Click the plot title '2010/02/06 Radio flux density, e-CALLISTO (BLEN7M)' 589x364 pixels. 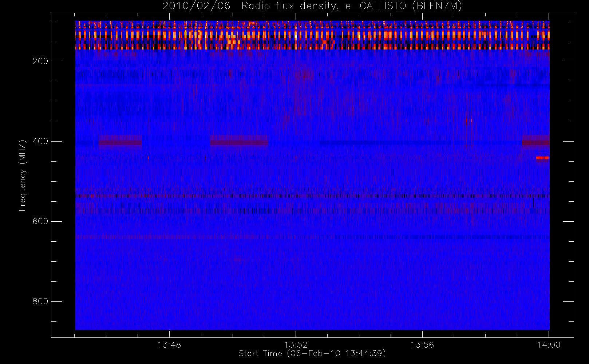click(x=312, y=6)
